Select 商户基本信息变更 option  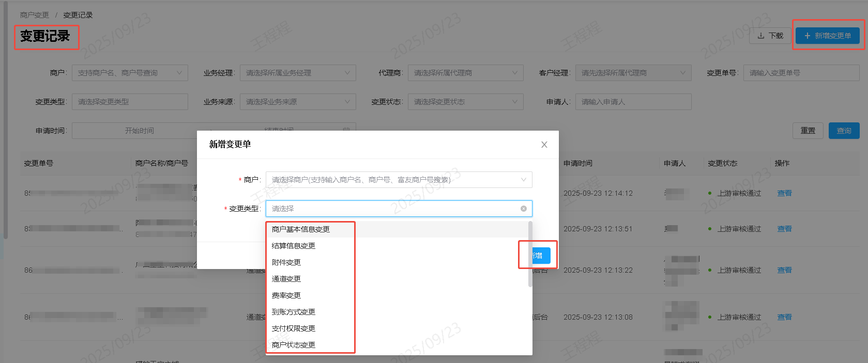[301, 229]
